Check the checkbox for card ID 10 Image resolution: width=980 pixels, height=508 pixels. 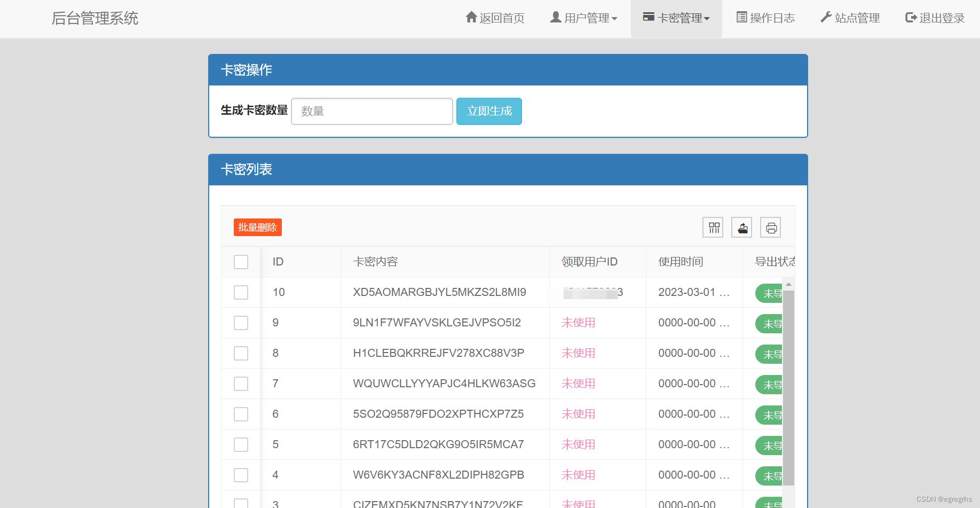click(x=241, y=292)
